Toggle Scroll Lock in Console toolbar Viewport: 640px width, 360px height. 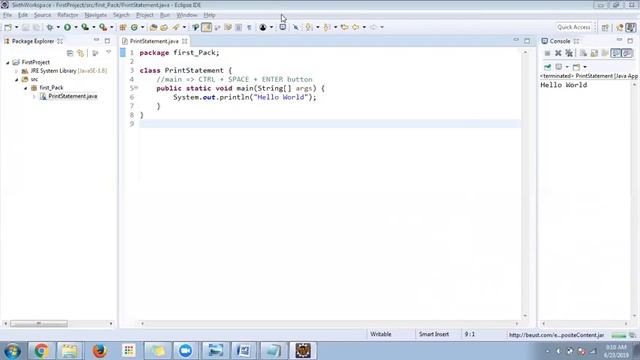tap(594, 53)
